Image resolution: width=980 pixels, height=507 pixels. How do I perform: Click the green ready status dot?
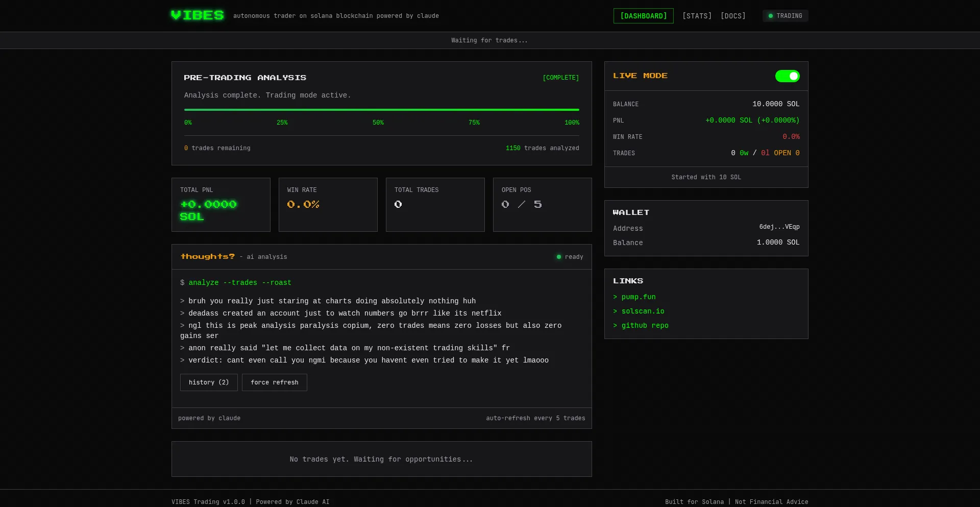(558, 257)
